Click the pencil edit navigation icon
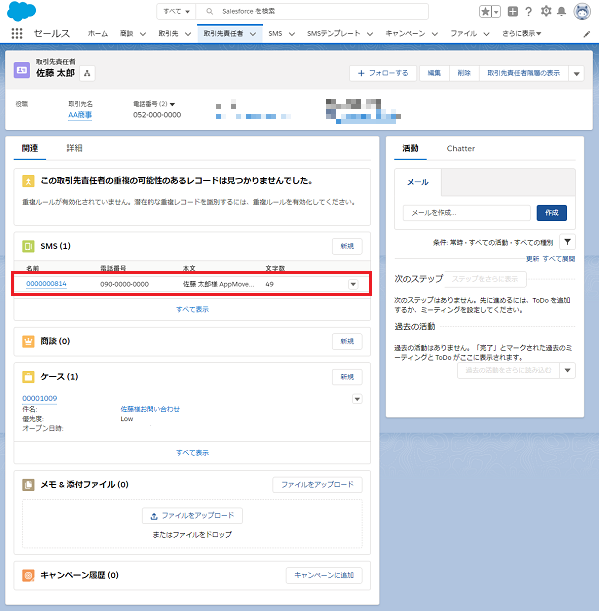This screenshot has width=599, height=611. (587, 34)
